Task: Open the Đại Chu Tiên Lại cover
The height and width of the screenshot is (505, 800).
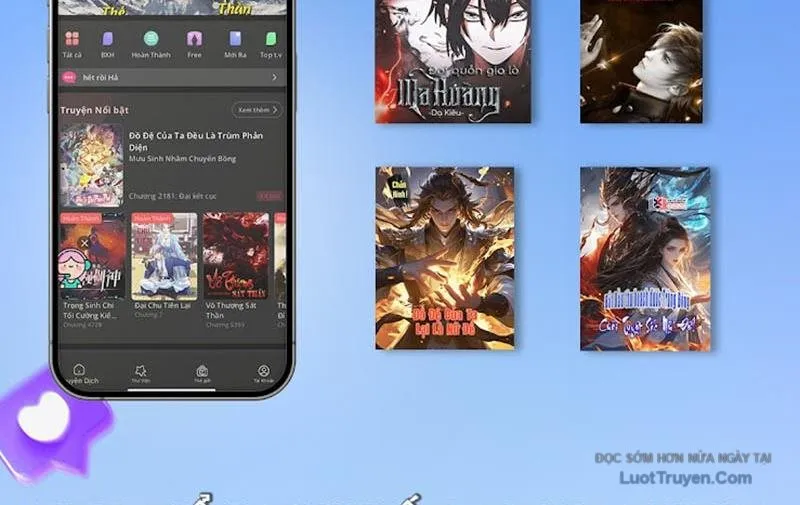Action: click(x=164, y=256)
